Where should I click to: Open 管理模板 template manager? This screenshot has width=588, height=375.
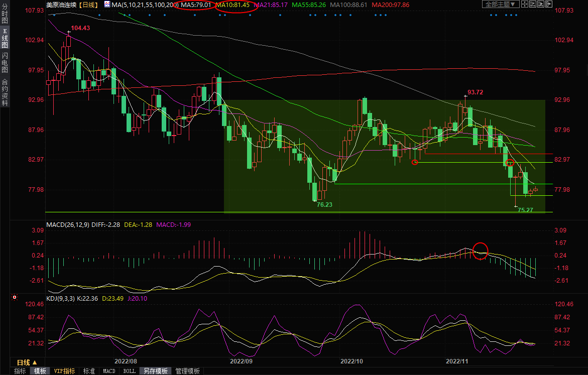pos(187,371)
